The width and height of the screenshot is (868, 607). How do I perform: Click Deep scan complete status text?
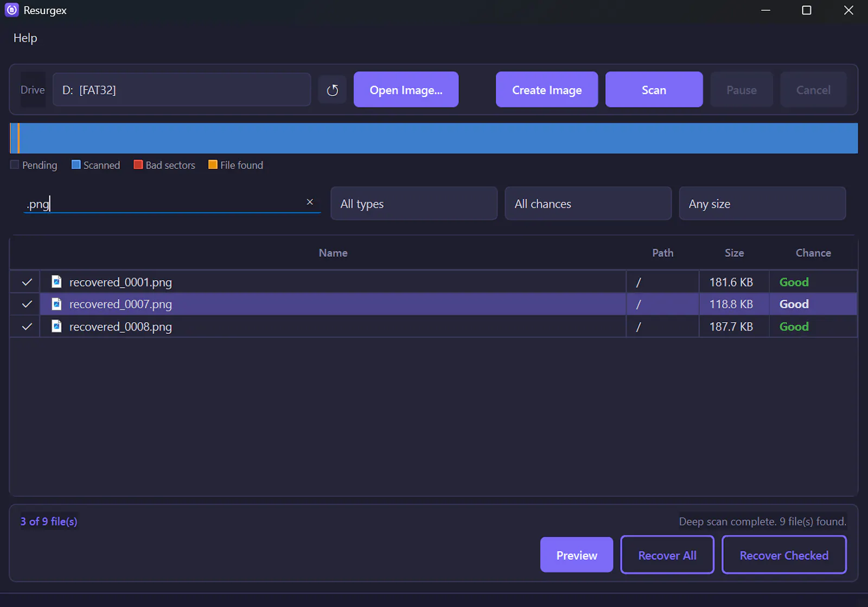pyautogui.click(x=762, y=521)
